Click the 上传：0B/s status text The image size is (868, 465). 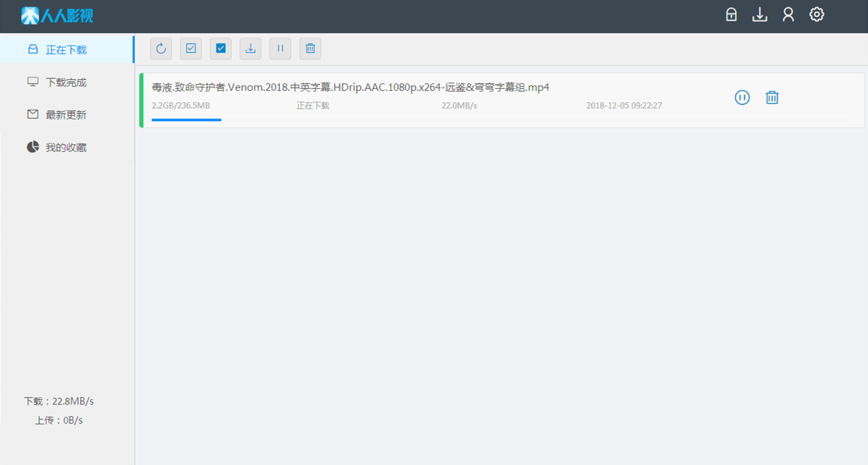59,420
